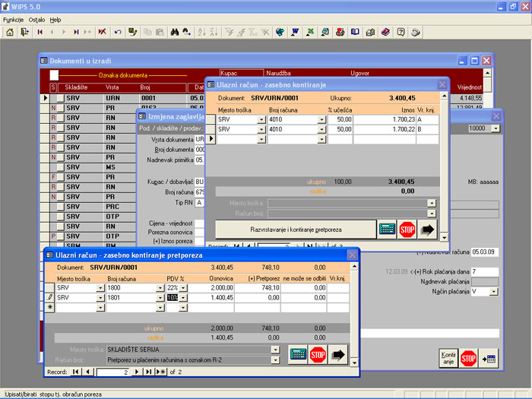Click the help question mark toolbar icon
532x399 pixels.
[x=401, y=32]
